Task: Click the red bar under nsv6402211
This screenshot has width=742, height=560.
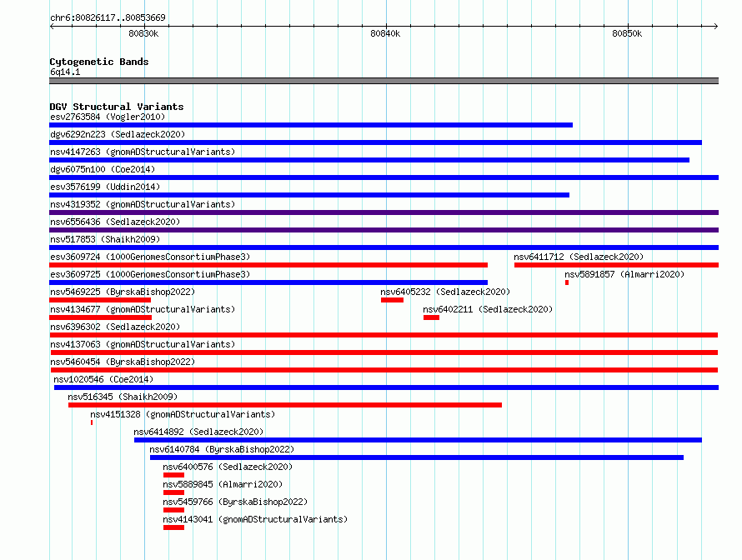Action: 432,317
